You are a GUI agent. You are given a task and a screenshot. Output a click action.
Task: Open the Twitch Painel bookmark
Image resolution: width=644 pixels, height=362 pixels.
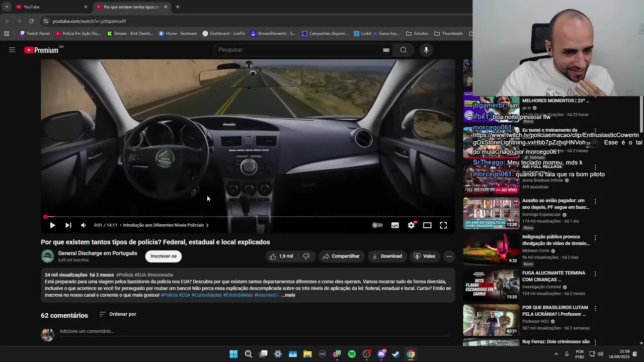(x=34, y=34)
